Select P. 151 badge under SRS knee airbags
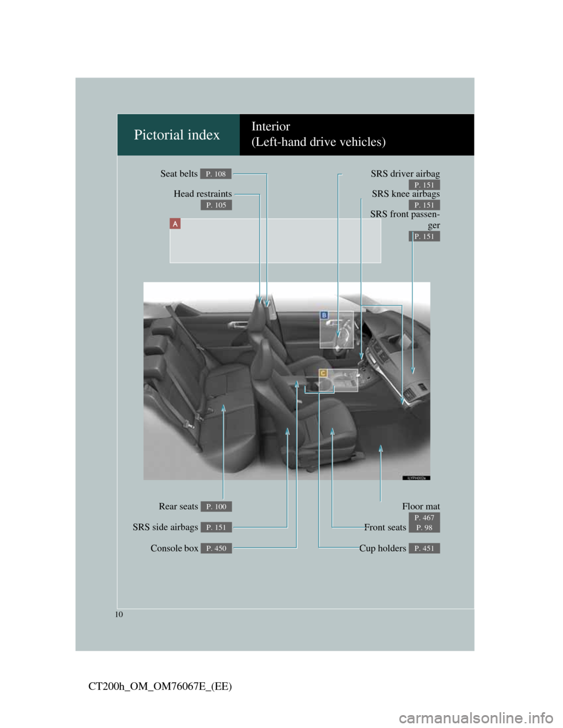Image resolution: width=563 pixels, height=728 pixels. [424, 205]
